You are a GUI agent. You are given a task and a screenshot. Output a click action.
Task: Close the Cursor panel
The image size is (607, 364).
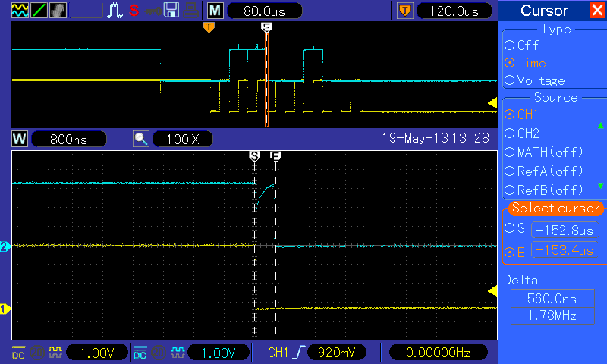point(597,10)
